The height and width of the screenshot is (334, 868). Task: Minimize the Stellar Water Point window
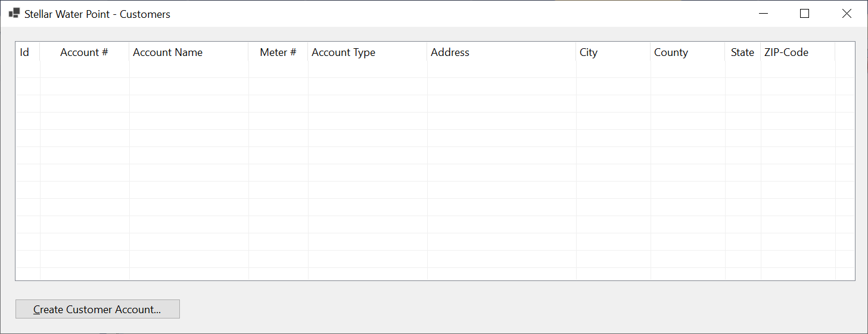coord(763,13)
